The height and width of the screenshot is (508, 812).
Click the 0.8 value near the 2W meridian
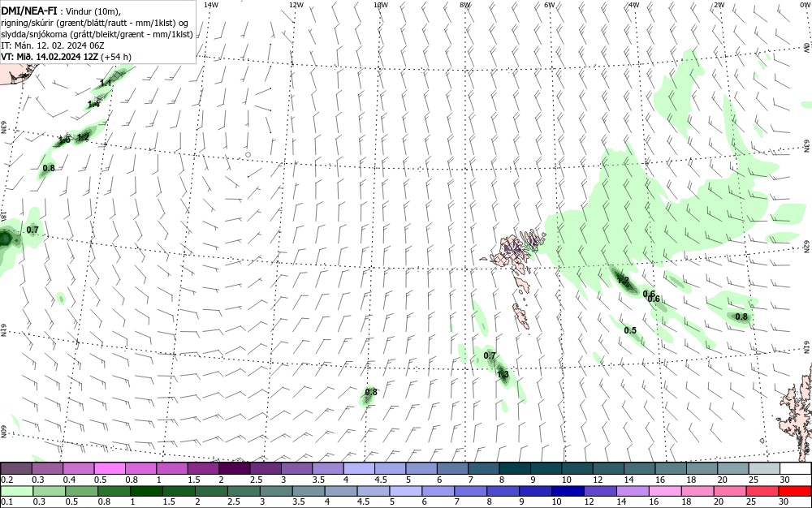click(x=741, y=317)
